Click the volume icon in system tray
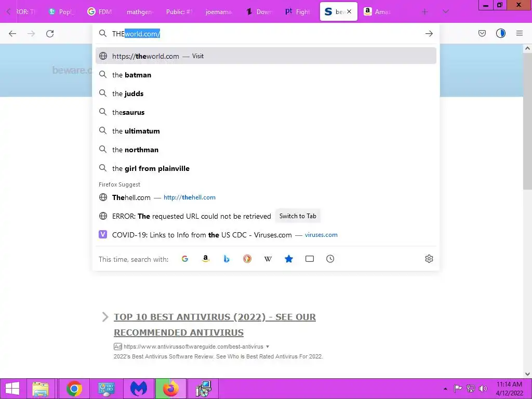This screenshot has width=532, height=399. coord(483,389)
